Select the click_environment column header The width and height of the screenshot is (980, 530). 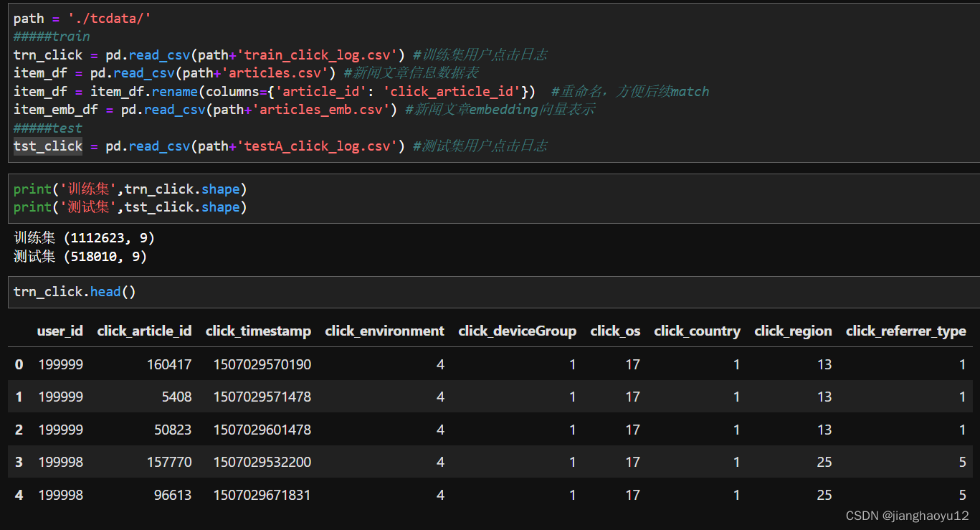(384, 331)
